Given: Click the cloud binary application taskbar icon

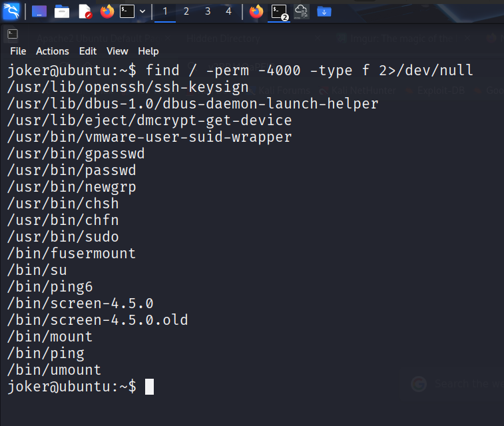Looking at the screenshot, I should coord(302,11).
